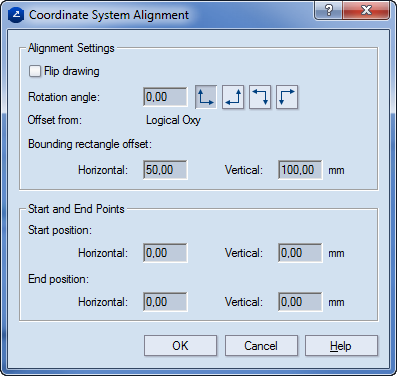Focus the bounding rectangle Vertical offset field
Screen dimensions: 397x376
[x=300, y=170]
